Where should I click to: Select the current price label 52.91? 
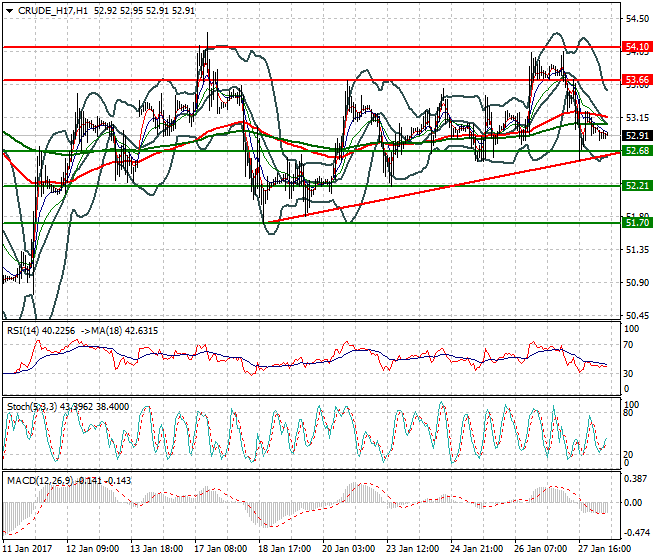tap(638, 136)
